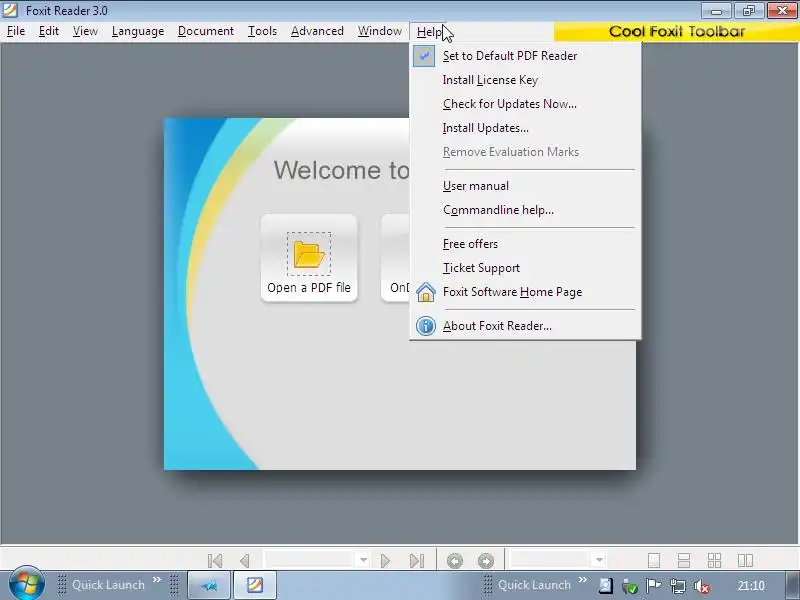Choose Check for Updates Now
800x600 pixels.
(x=525, y=104)
